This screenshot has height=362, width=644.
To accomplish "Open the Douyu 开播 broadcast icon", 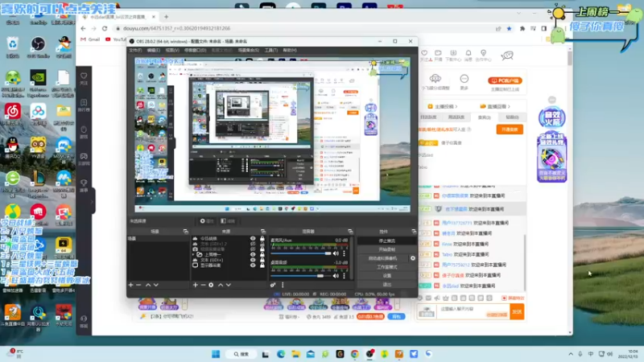I will (438, 53).
